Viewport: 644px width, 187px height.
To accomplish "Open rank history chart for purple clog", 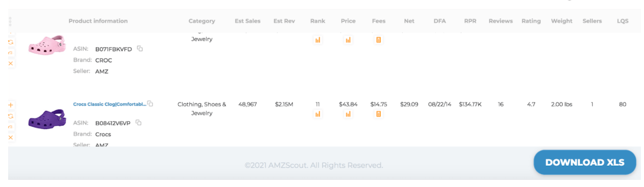I will tap(318, 114).
